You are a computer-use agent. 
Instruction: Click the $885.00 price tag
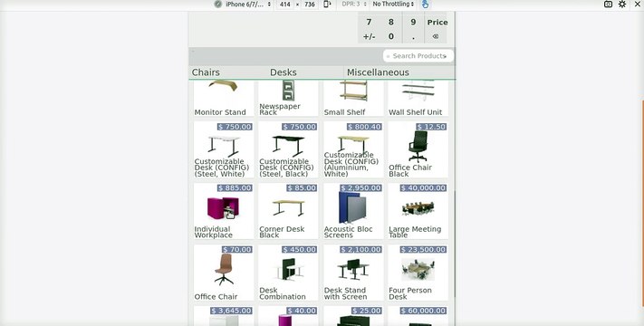click(235, 188)
